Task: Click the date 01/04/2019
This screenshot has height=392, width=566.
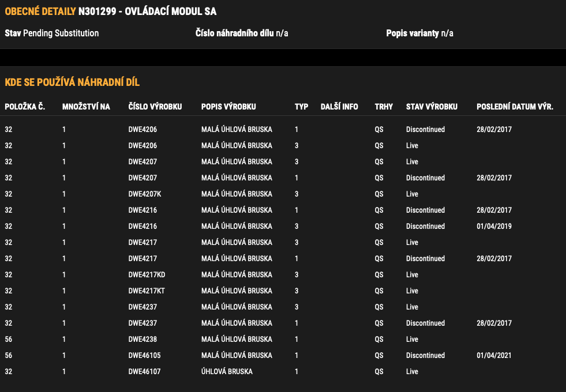Action: pyautogui.click(x=494, y=227)
